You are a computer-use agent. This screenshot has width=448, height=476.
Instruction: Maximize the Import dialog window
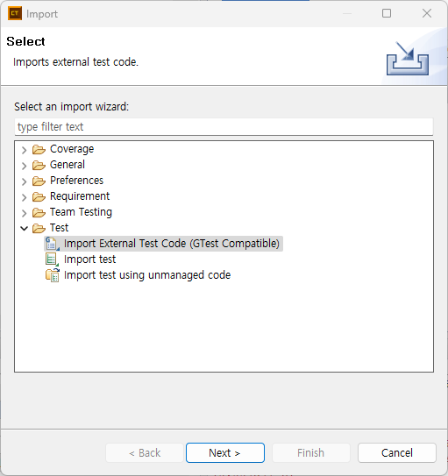point(387,13)
